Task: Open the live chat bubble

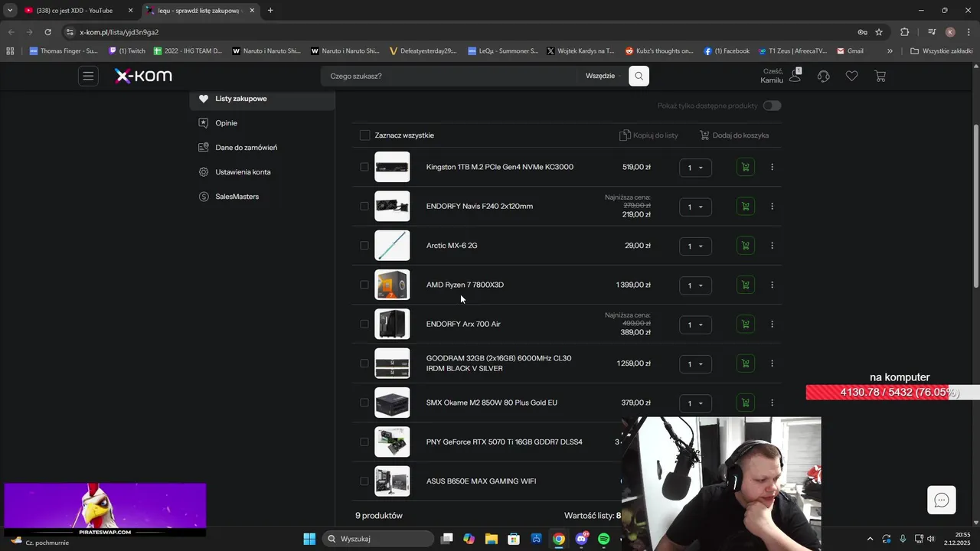Action: point(942,500)
